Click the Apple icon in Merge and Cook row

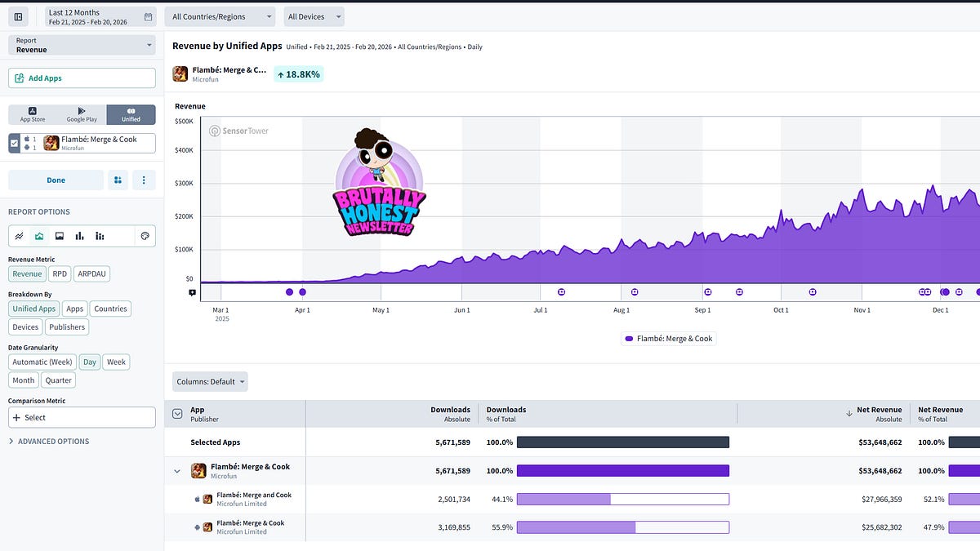[x=197, y=499]
